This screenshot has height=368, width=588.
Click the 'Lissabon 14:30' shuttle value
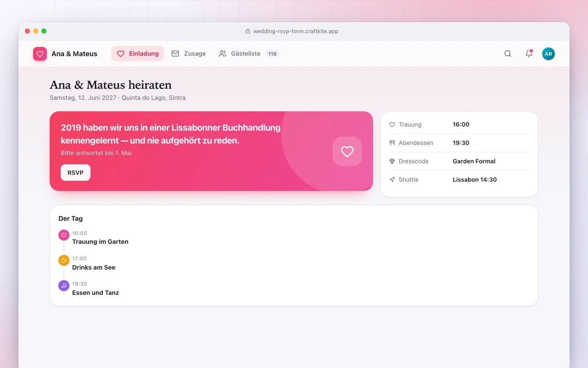point(475,180)
